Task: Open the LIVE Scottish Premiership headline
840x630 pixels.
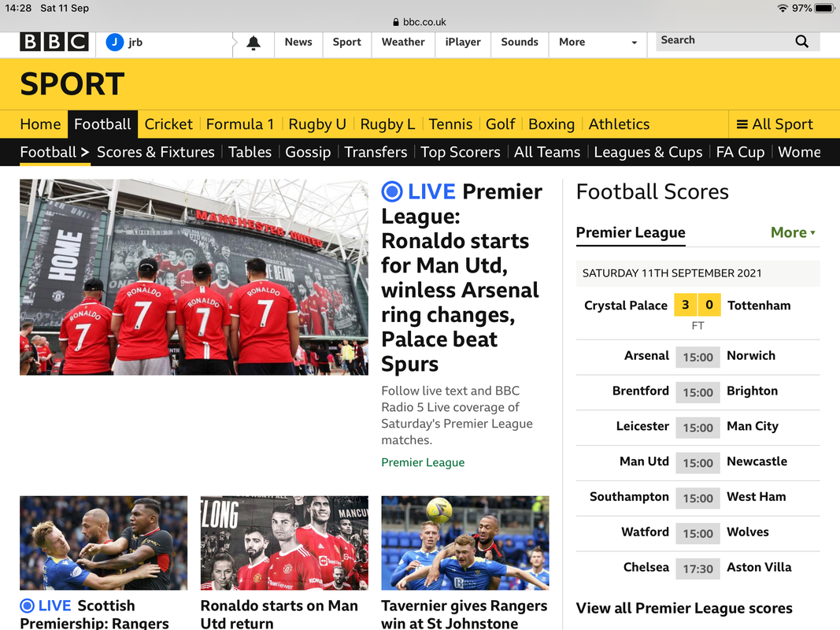Action: 94,614
